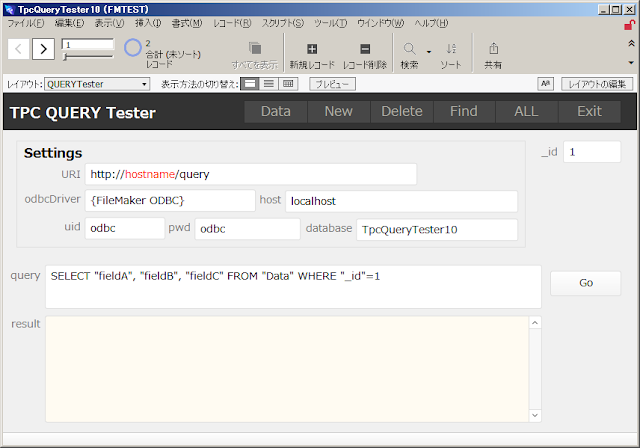640x448 pixels.
Task: Click the Exit button in header
Action: (589, 111)
